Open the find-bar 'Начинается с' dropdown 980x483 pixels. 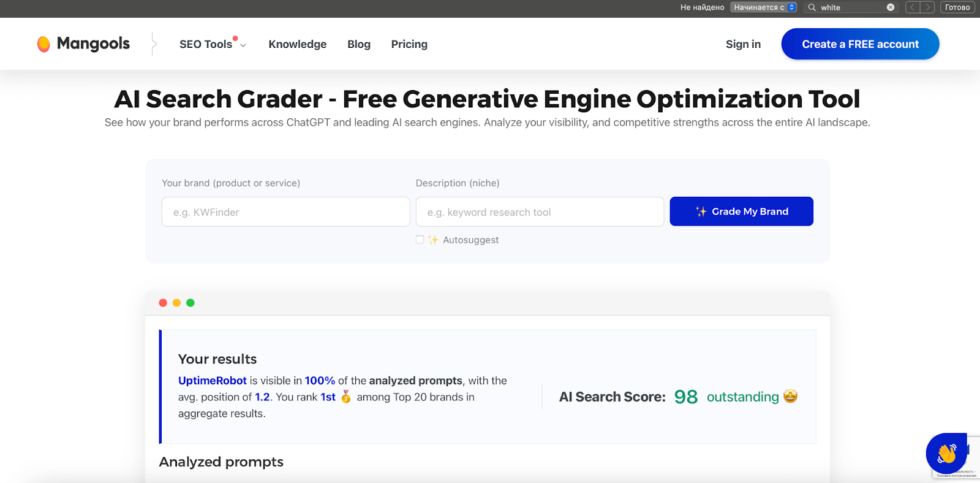click(x=763, y=7)
